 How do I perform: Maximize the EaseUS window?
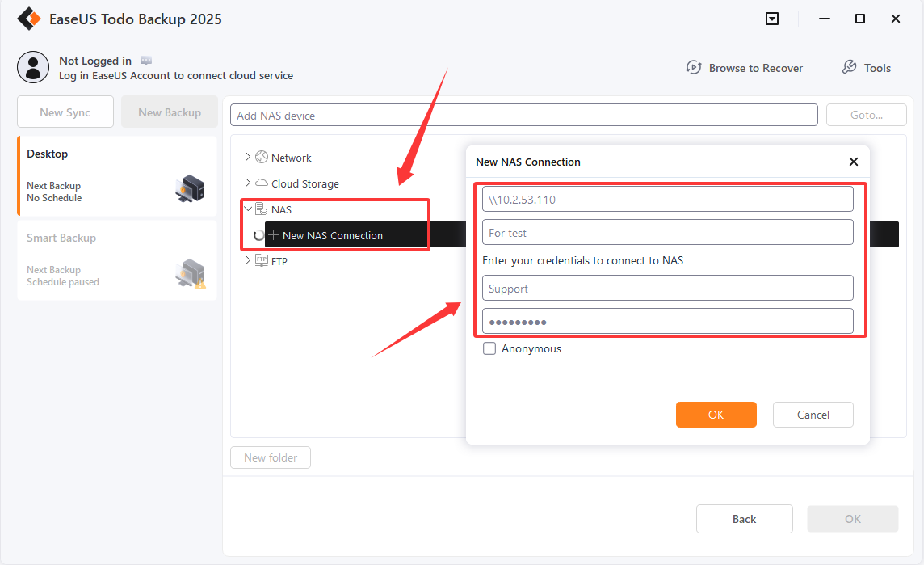tap(859, 19)
